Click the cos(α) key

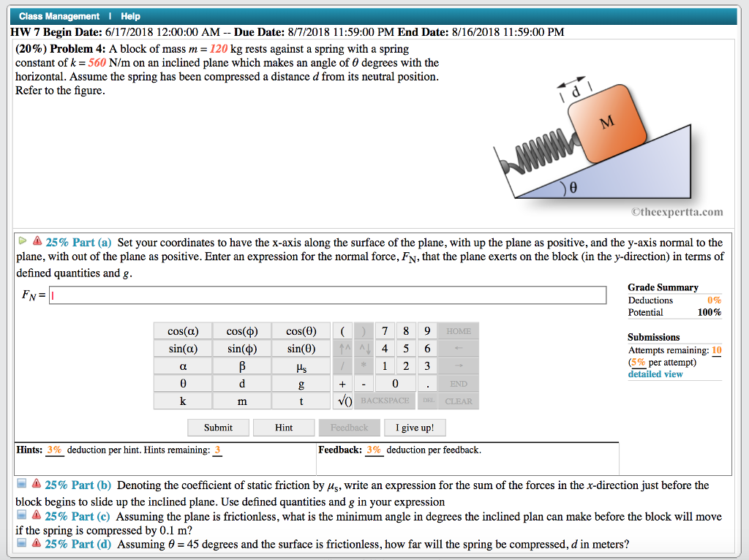coord(182,330)
